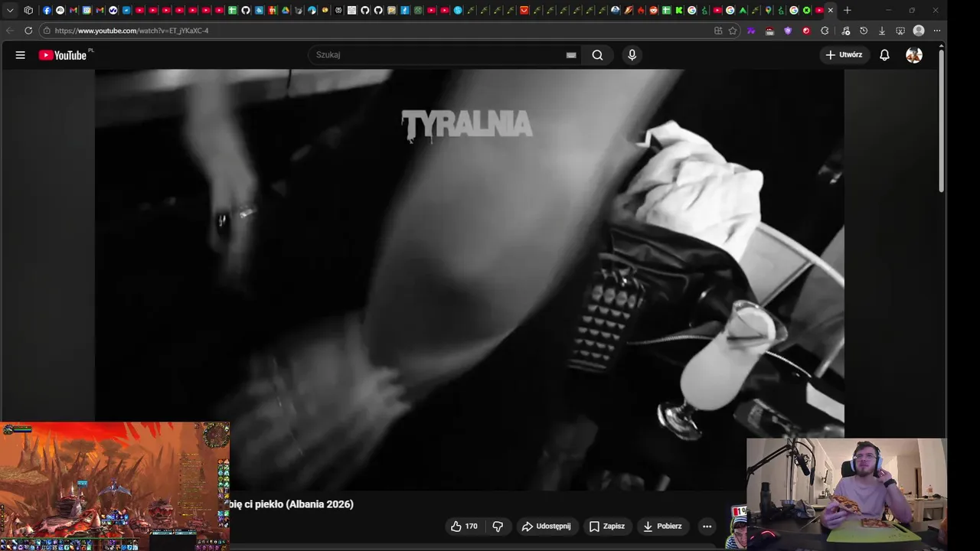Image resolution: width=980 pixels, height=551 pixels.
Task: Dislike the video with thumbs down
Action: (x=498, y=527)
